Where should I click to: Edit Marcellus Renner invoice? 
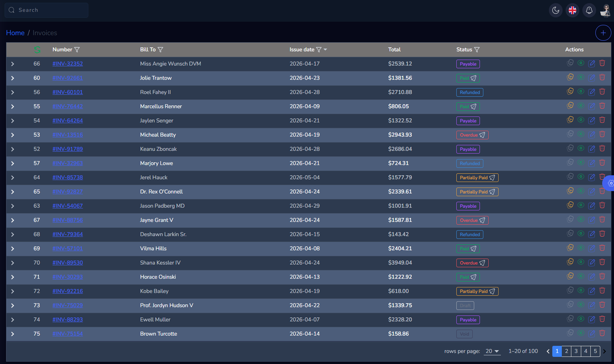point(592,106)
